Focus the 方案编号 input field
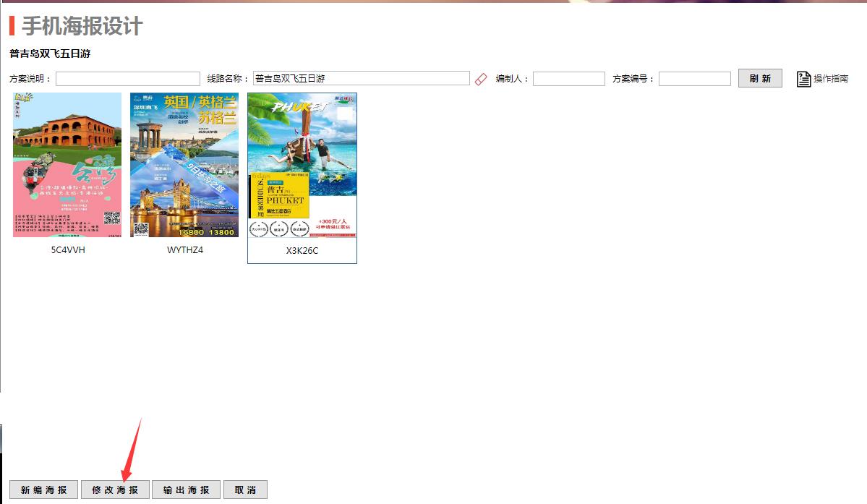Viewport: 867px width, 504px height. (x=694, y=79)
